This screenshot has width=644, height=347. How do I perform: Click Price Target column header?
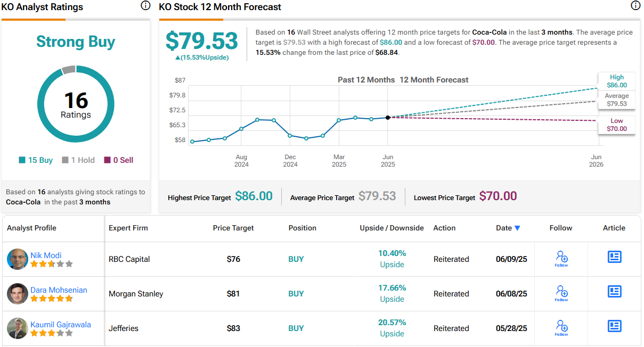(x=233, y=228)
